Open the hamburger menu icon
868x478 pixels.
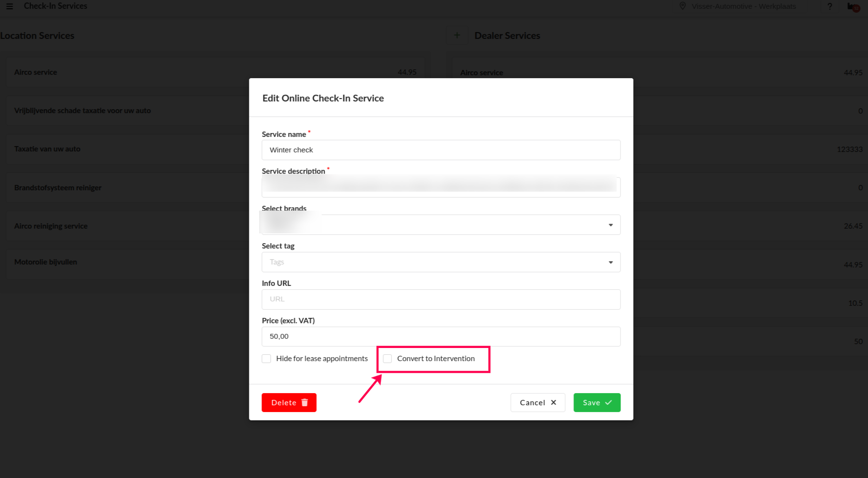pyautogui.click(x=10, y=6)
